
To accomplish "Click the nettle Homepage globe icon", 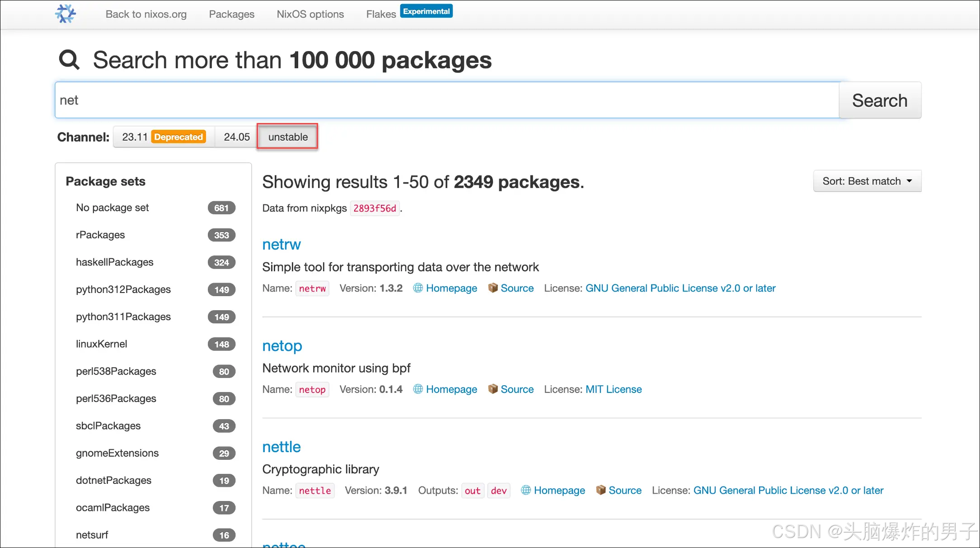I will pos(526,490).
